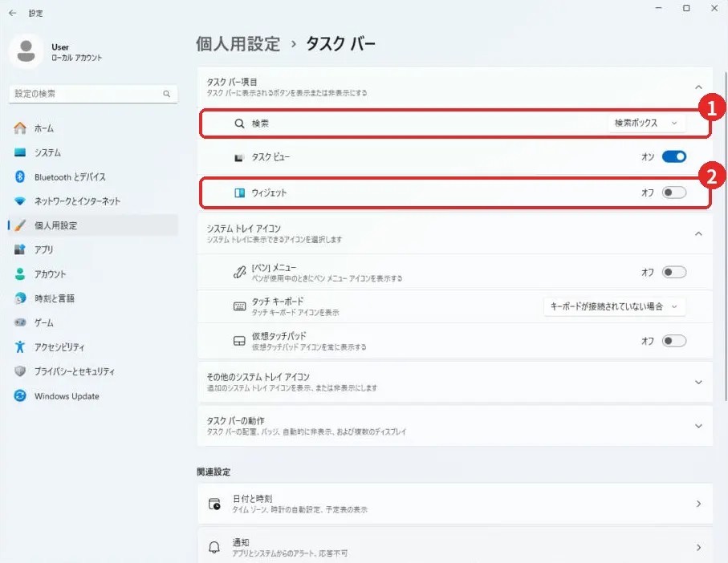Image resolution: width=728 pixels, height=563 pixels.
Task: Click the アカウント person icon
Action: (x=20, y=273)
